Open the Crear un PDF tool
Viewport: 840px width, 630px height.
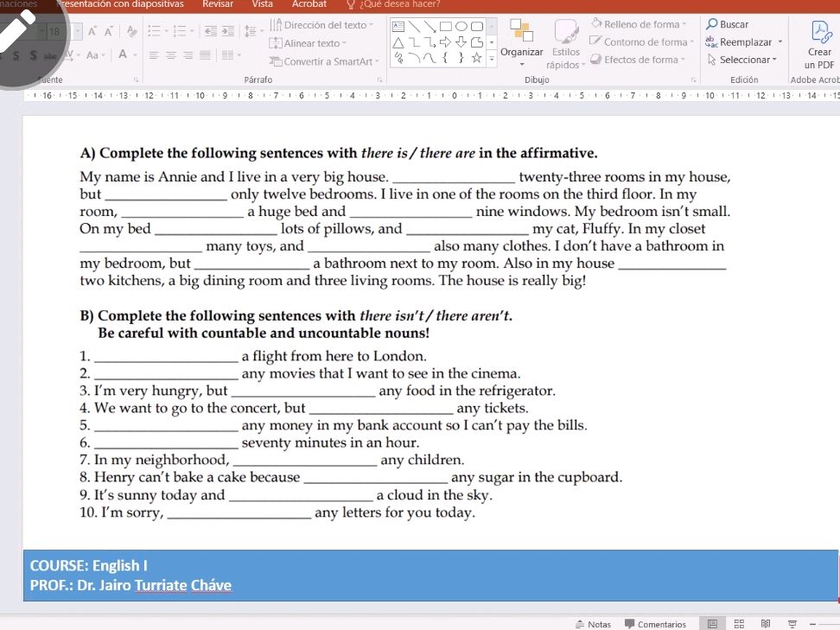tap(818, 42)
